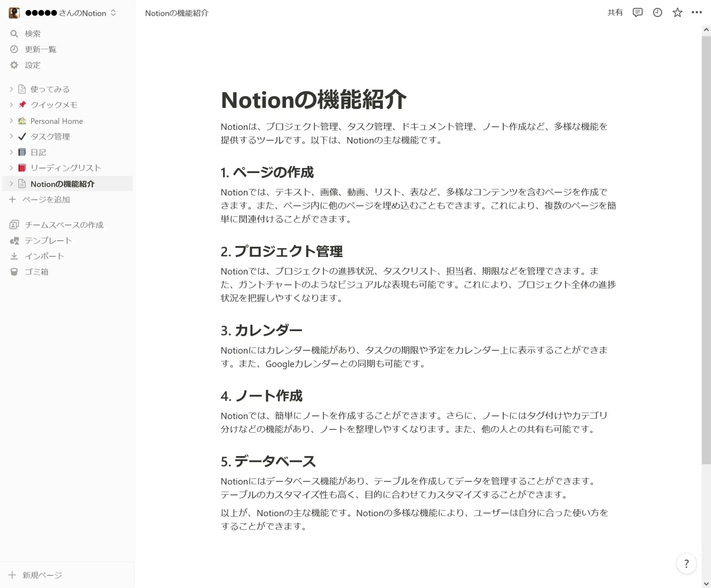Screen dimensions: 711x588
Task: Click the workspace avatar picture
Action: [14, 13]
